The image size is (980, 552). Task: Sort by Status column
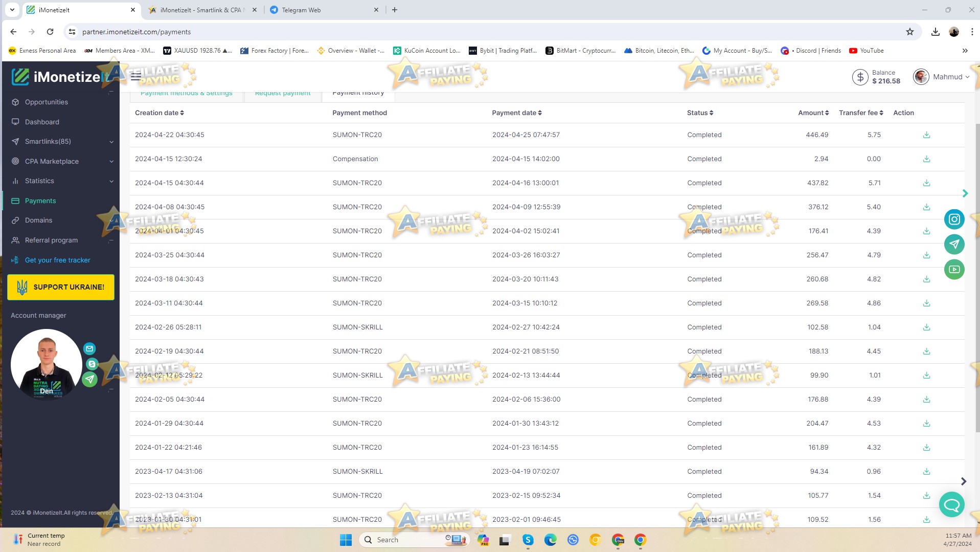click(700, 113)
